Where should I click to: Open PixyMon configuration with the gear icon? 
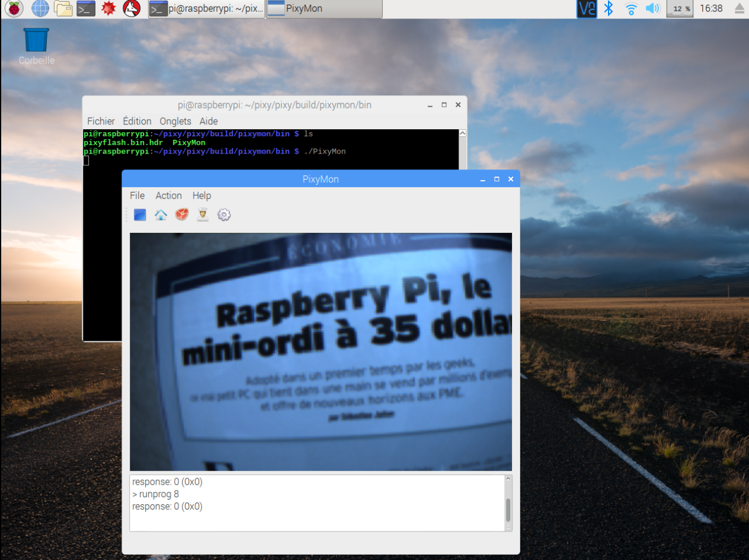point(223,215)
